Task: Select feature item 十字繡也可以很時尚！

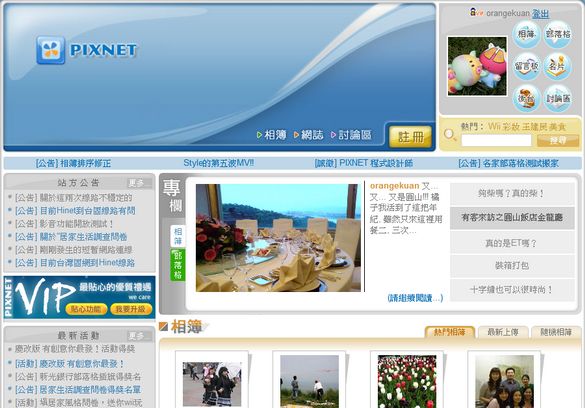Action: pyautogui.click(x=512, y=289)
